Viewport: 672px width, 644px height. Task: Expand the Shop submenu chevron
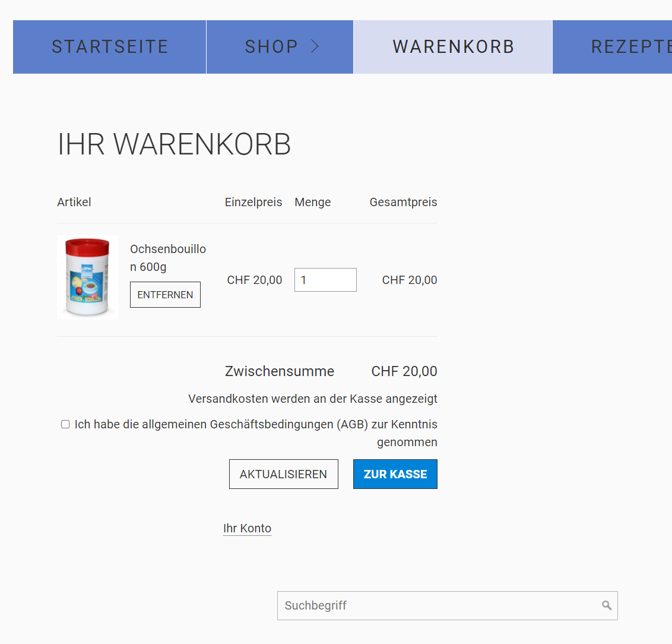click(315, 46)
